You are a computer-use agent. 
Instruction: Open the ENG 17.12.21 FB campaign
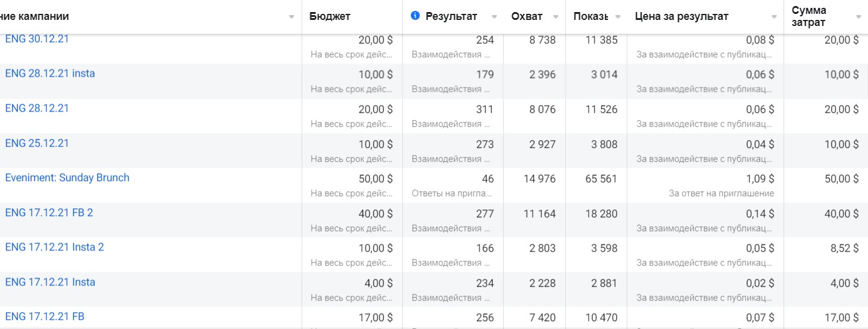[x=45, y=316]
